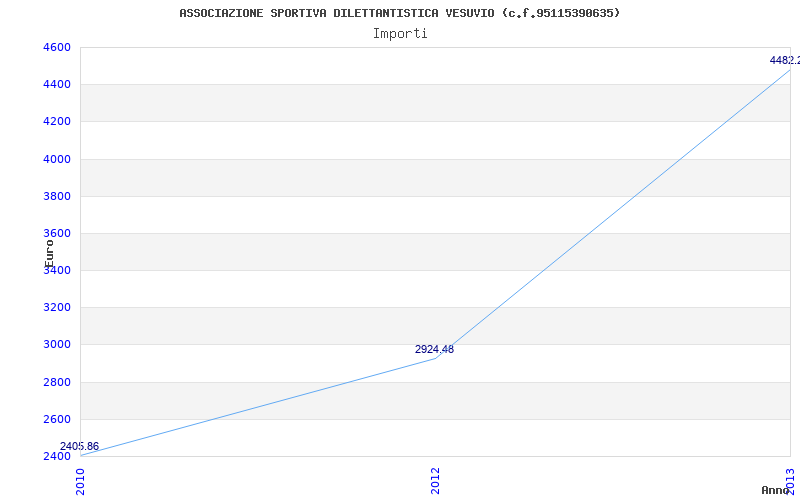Click the 3000 y-axis label

[x=57, y=345]
